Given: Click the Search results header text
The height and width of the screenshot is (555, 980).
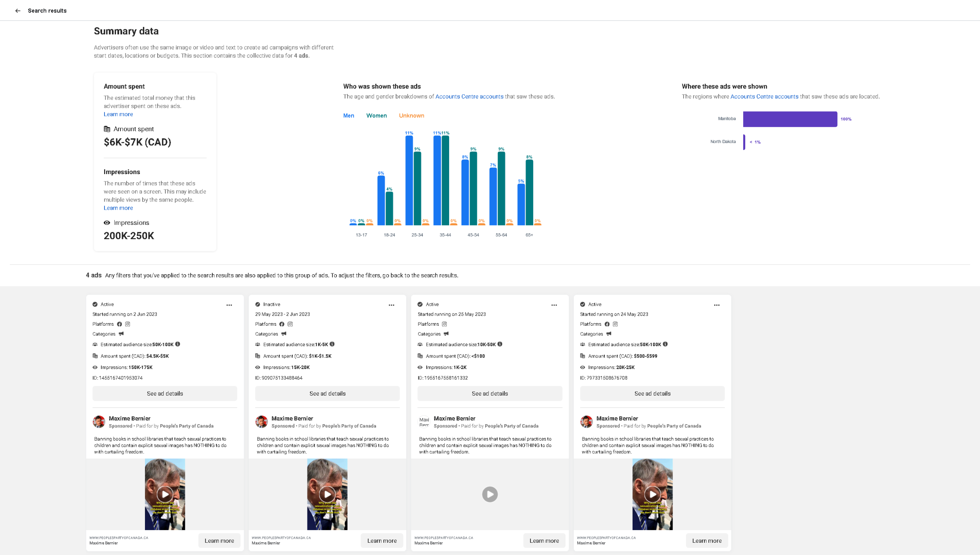Looking at the screenshot, I should click(x=47, y=11).
